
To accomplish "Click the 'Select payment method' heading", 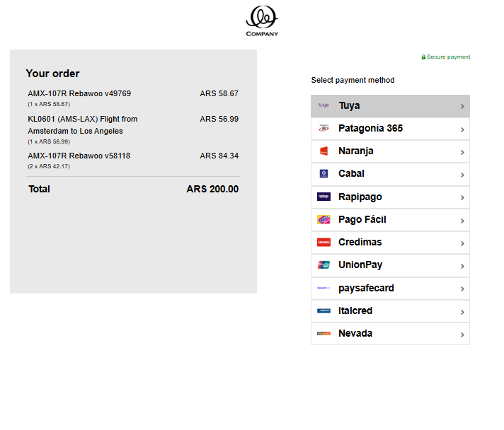I will [x=353, y=80].
